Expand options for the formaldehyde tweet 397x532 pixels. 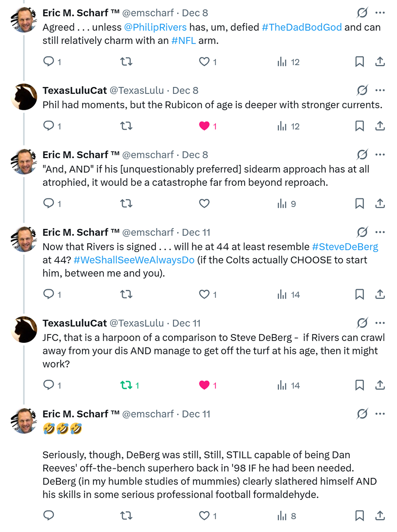pos(380,414)
